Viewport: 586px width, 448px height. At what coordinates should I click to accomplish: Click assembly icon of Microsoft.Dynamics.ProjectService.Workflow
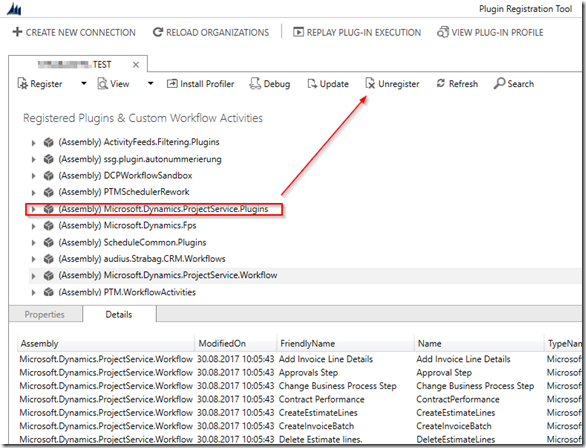49,275
